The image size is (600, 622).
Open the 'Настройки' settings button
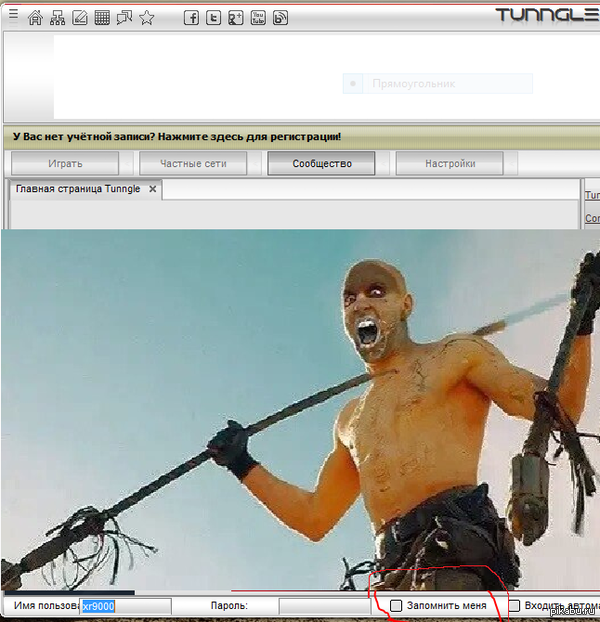pyautogui.click(x=449, y=164)
